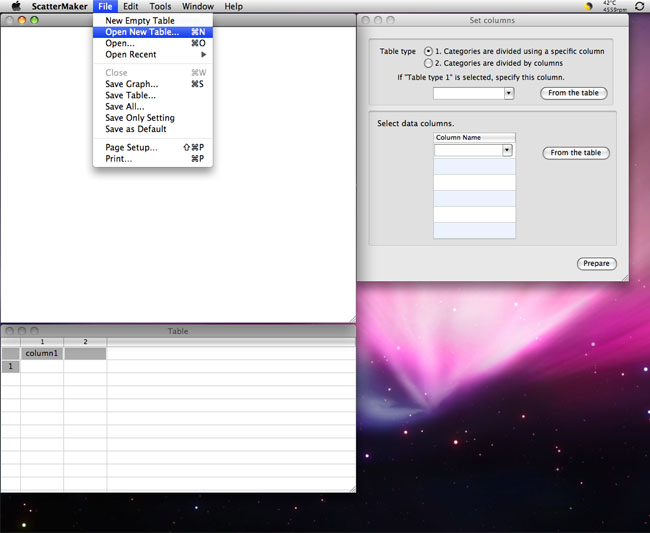Choose New Empty Table from File menu
The image size is (650, 533).
tap(153, 20)
